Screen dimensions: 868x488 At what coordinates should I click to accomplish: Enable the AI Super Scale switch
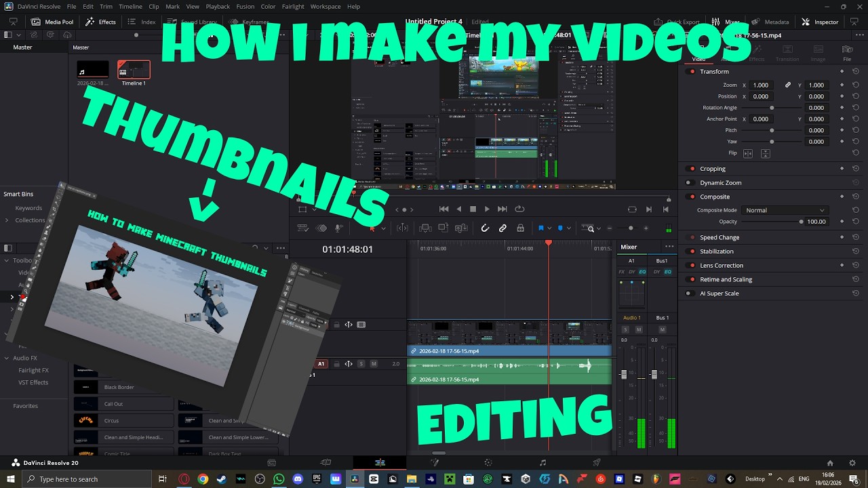tap(689, 293)
